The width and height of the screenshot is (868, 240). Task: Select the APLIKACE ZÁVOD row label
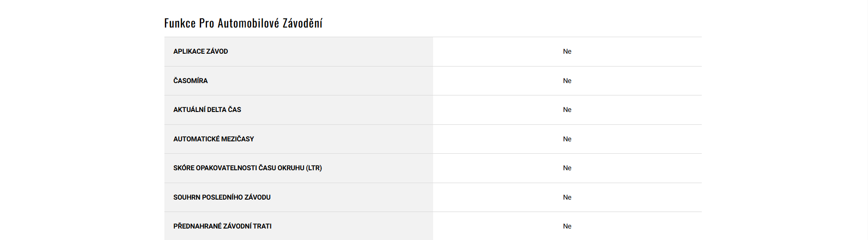tap(201, 51)
